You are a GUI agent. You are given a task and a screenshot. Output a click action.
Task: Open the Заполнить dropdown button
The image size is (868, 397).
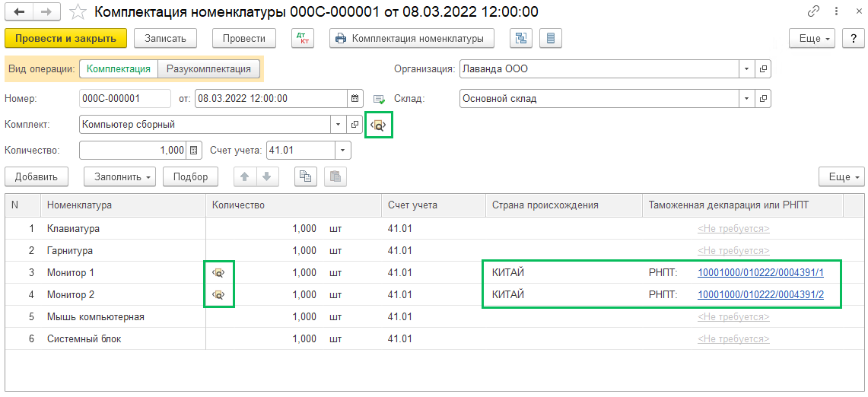119,176
